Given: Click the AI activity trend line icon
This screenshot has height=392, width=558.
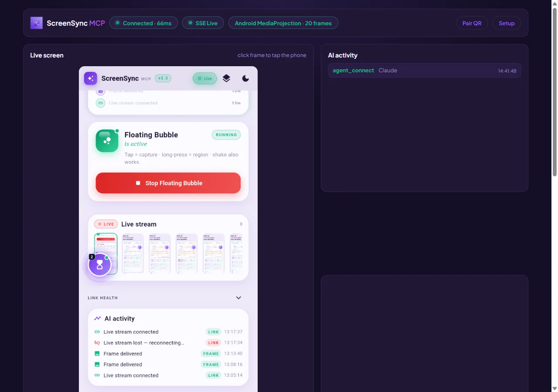Looking at the screenshot, I should pos(98,318).
